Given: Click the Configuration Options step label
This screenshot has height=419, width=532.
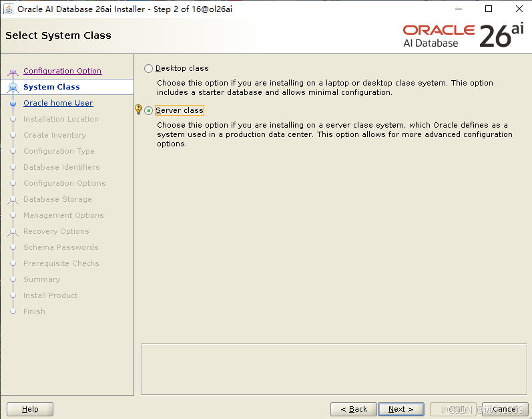Looking at the screenshot, I should [65, 183].
